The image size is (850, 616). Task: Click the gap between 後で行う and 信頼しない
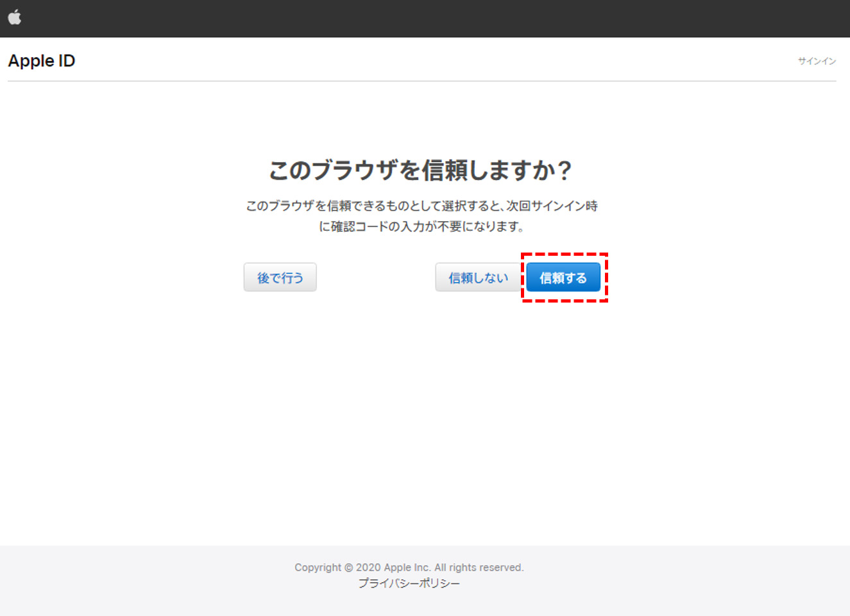pyautogui.click(x=375, y=278)
